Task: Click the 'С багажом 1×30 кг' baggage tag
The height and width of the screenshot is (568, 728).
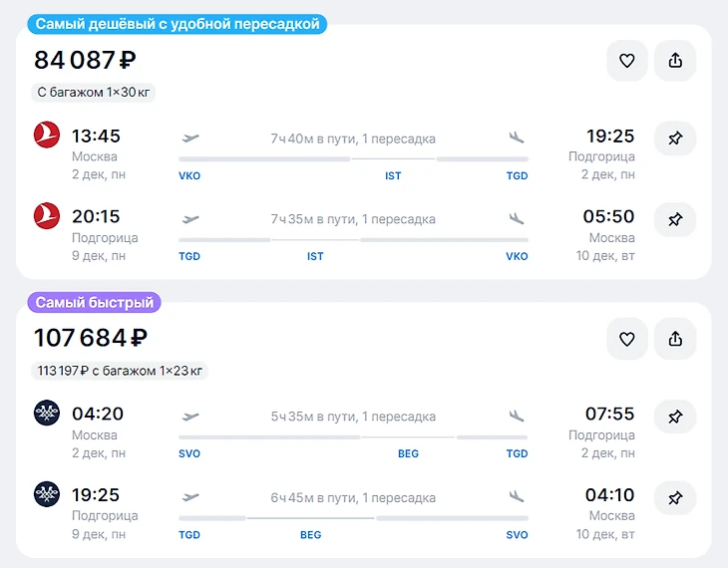Action: [x=96, y=93]
